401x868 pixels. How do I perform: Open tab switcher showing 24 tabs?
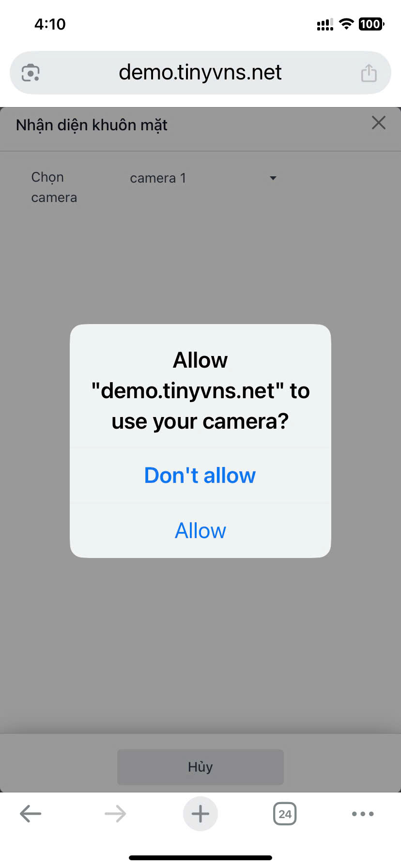[285, 814]
